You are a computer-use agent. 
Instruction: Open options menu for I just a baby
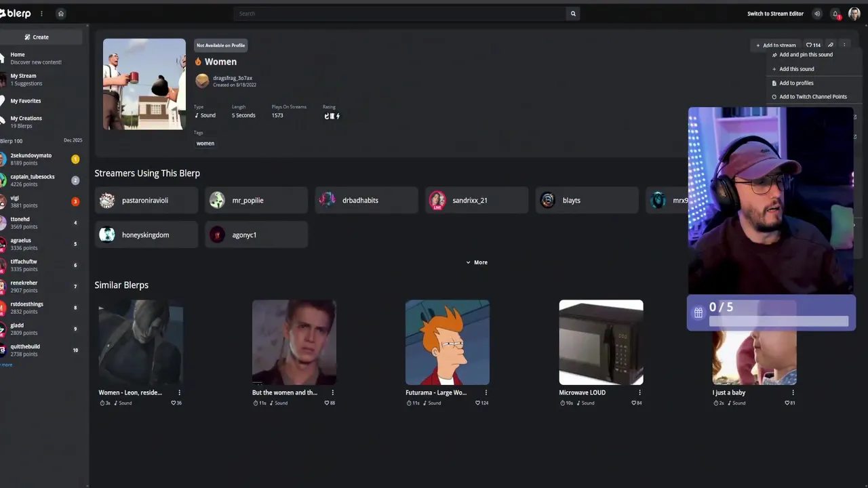(x=793, y=392)
